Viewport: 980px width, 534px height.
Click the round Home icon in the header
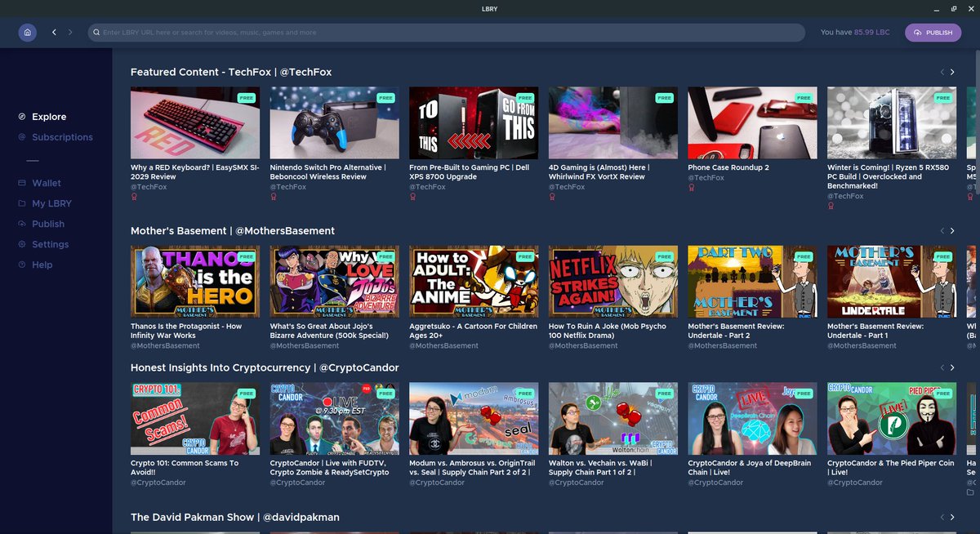28,33
